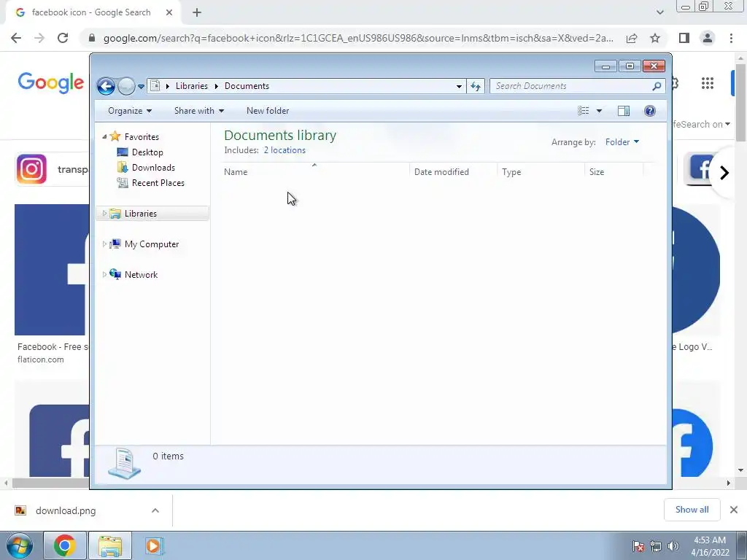Refresh the Documents folder view
Screen dimensions: 747x560
click(x=476, y=86)
